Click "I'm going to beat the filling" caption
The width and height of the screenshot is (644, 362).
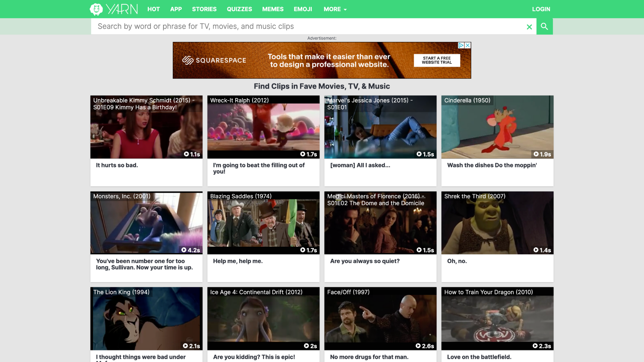tap(259, 168)
